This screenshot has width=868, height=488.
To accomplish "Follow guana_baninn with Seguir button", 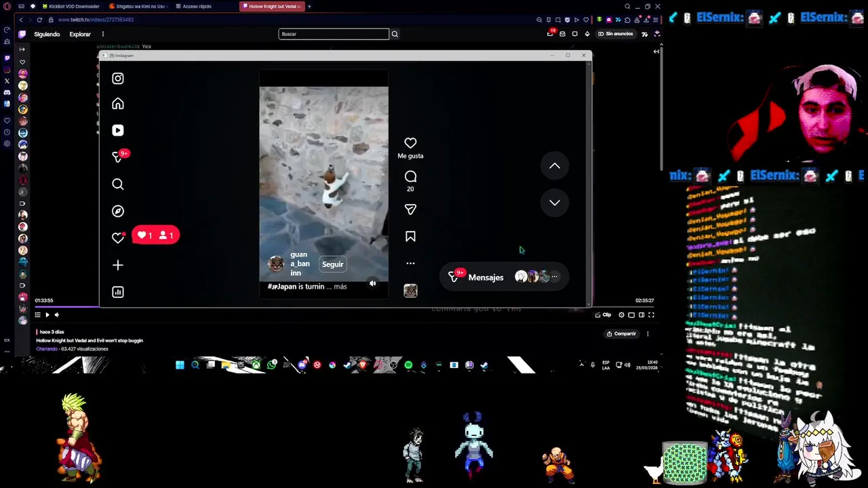I will pyautogui.click(x=332, y=264).
